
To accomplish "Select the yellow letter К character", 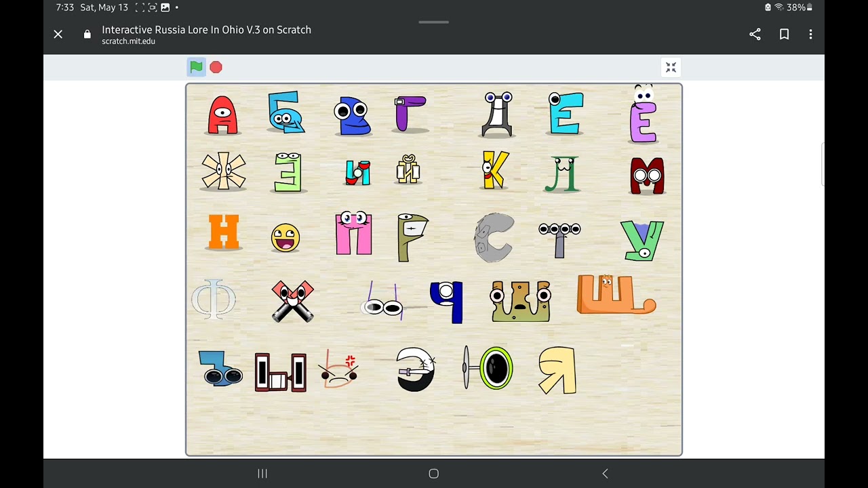I will (495, 169).
